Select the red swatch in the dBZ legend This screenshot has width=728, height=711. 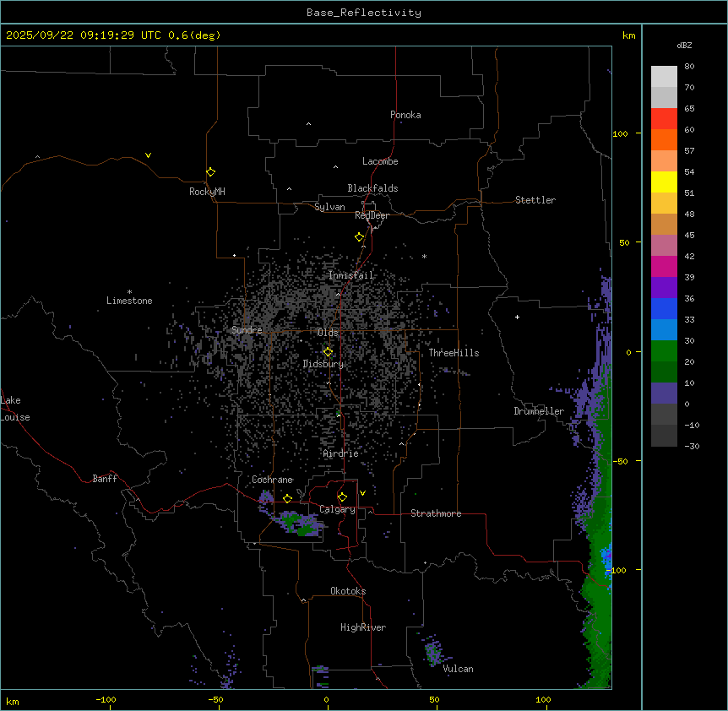coord(664,118)
